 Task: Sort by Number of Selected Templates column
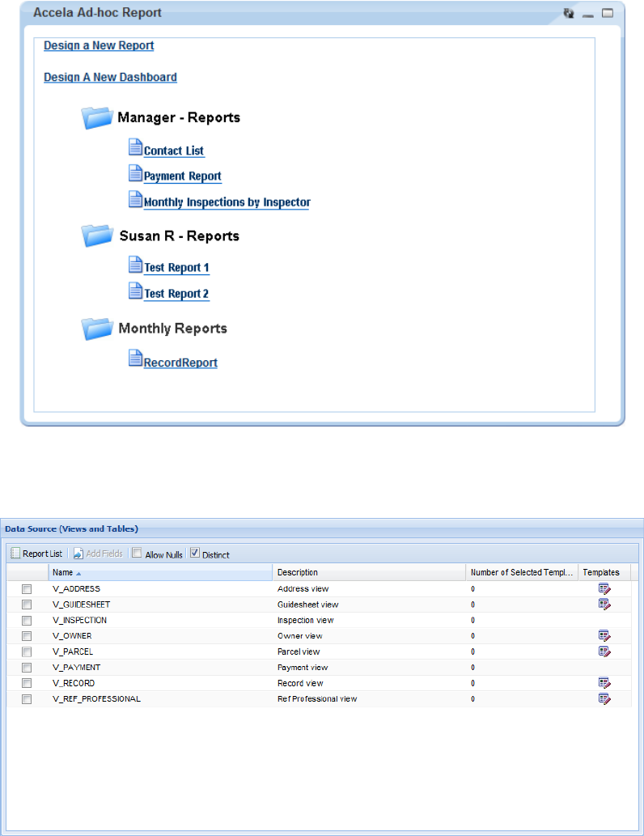[x=522, y=573]
